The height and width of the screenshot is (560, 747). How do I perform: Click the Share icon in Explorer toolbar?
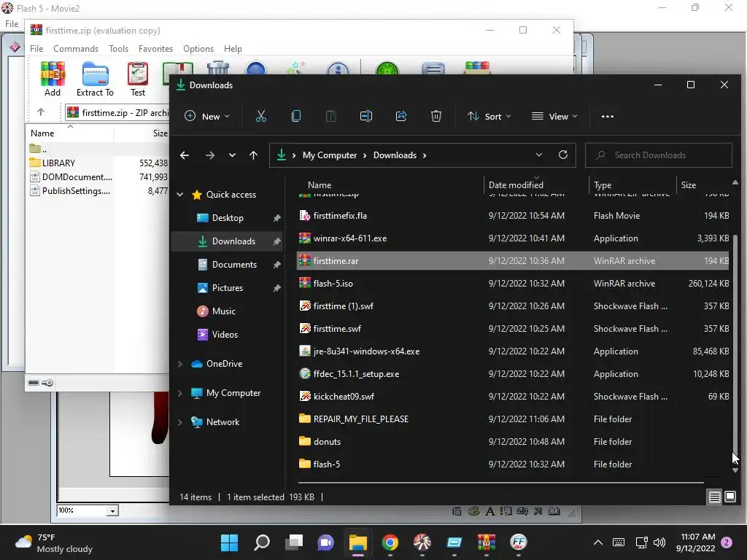point(401,116)
